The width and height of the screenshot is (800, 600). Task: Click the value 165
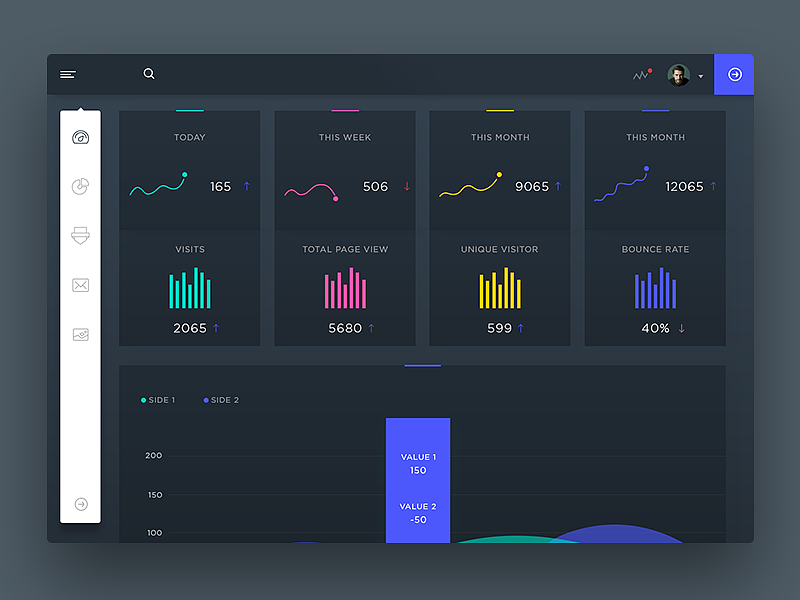click(x=220, y=187)
